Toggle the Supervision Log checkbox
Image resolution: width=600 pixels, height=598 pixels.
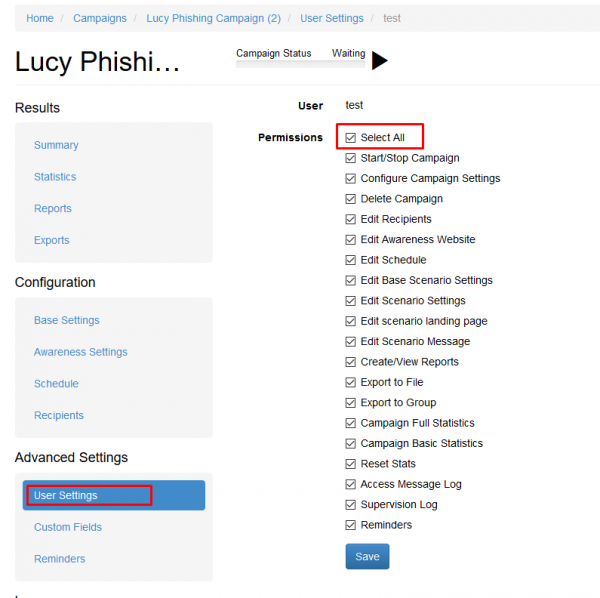(x=351, y=505)
